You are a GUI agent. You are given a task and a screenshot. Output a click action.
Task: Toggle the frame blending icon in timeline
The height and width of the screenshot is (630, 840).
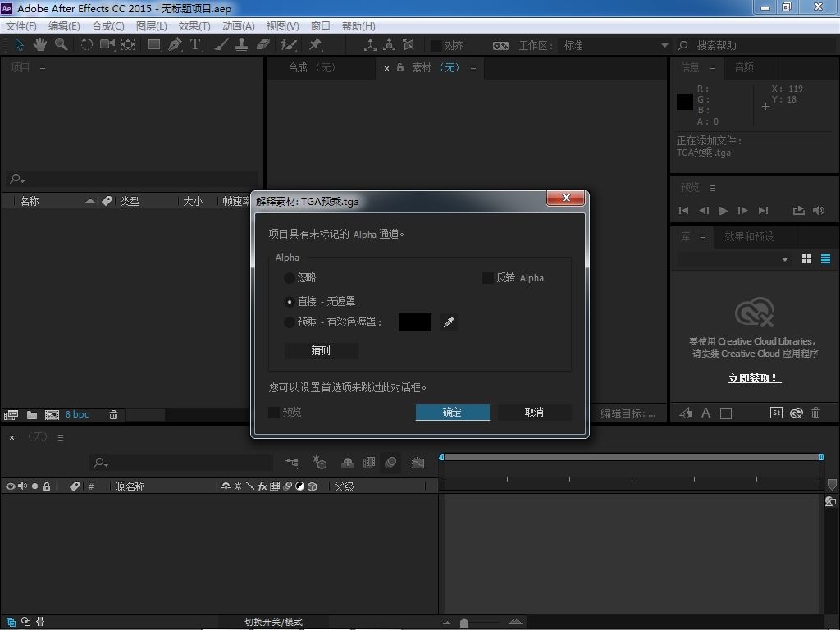[x=369, y=463]
